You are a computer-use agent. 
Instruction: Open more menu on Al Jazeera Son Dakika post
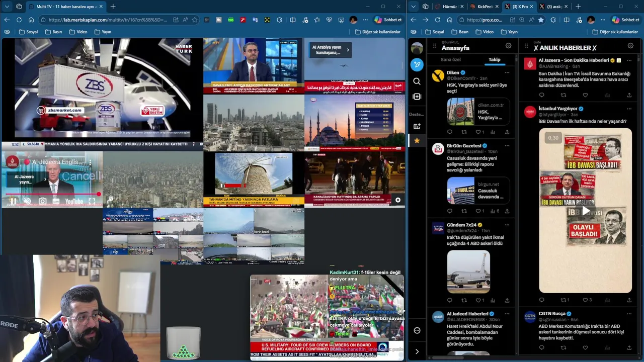[x=629, y=60]
